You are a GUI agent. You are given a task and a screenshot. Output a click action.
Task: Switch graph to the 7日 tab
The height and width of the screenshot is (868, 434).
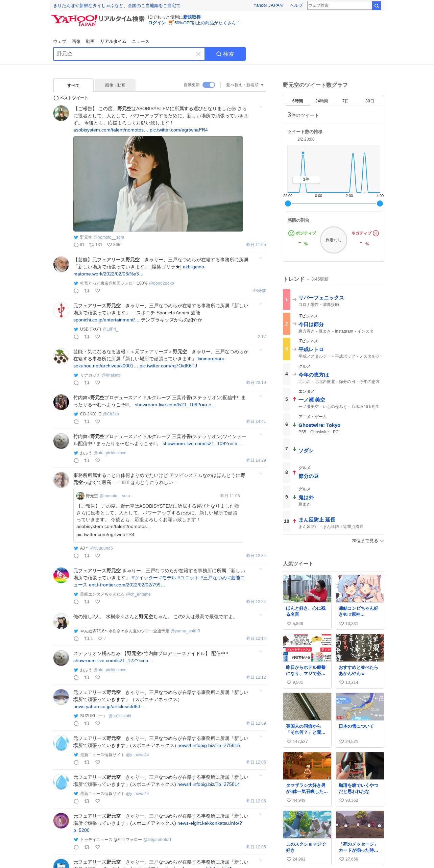[345, 101]
